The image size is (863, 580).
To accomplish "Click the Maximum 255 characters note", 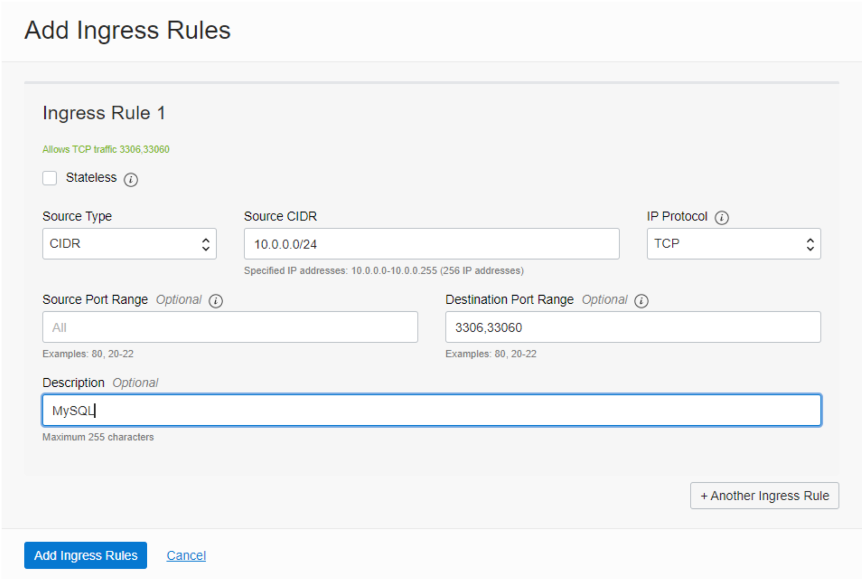I will [98, 436].
